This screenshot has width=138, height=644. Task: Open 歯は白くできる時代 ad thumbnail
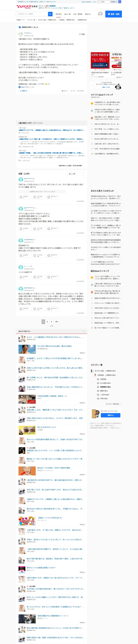point(27,471)
